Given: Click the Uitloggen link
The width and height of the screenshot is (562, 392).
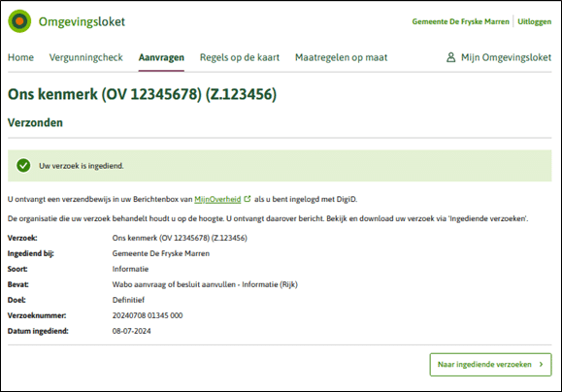Looking at the screenshot, I should (535, 21).
